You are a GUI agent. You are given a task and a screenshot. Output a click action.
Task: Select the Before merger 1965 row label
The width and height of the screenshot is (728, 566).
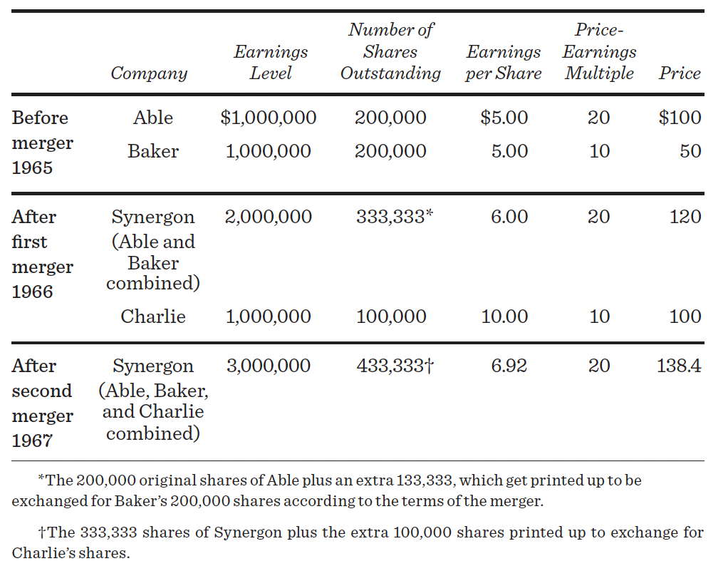pyautogui.click(x=42, y=143)
